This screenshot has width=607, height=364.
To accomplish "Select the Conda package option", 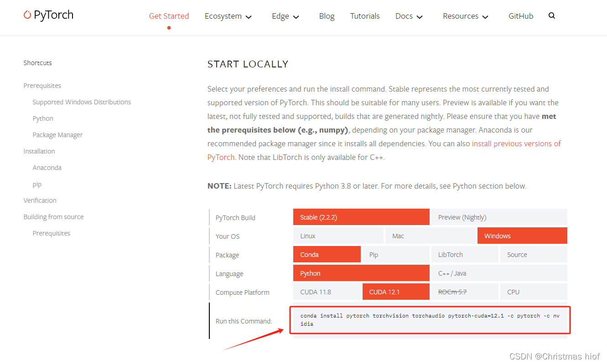I will click(x=327, y=254).
